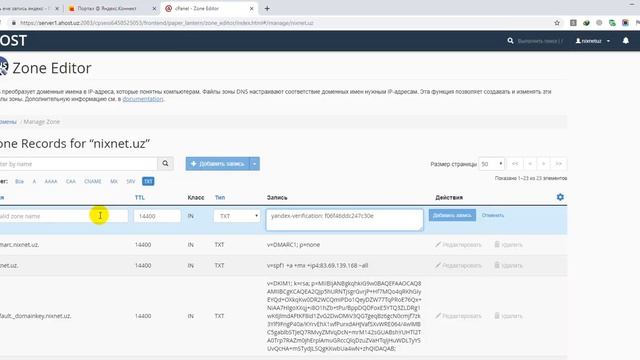The height and width of the screenshot is (360, 640).
Task: Edit the v=DMARC1 record
Action: (x=458, y=244)
